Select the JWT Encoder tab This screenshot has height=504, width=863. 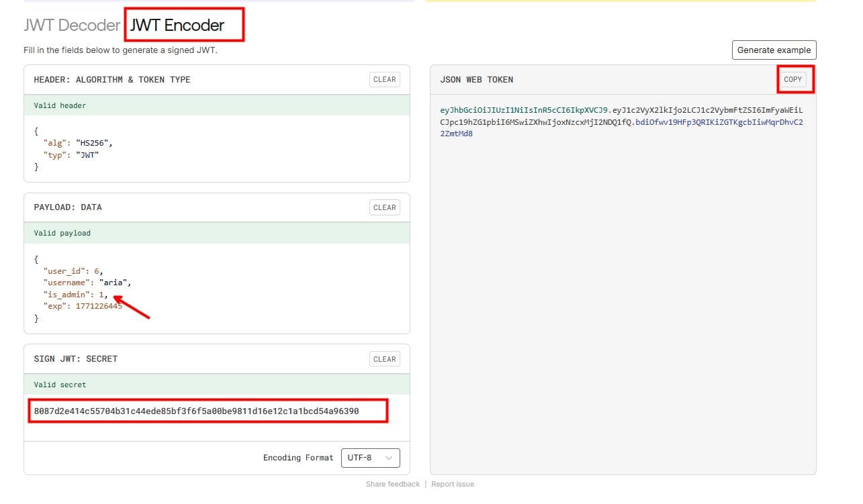point(177,26)
